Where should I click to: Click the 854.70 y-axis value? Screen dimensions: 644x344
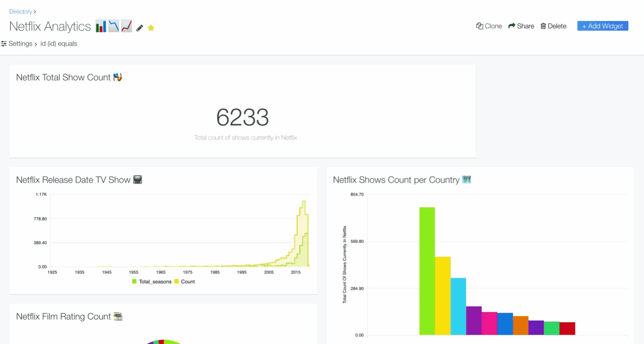coord(356,194)
